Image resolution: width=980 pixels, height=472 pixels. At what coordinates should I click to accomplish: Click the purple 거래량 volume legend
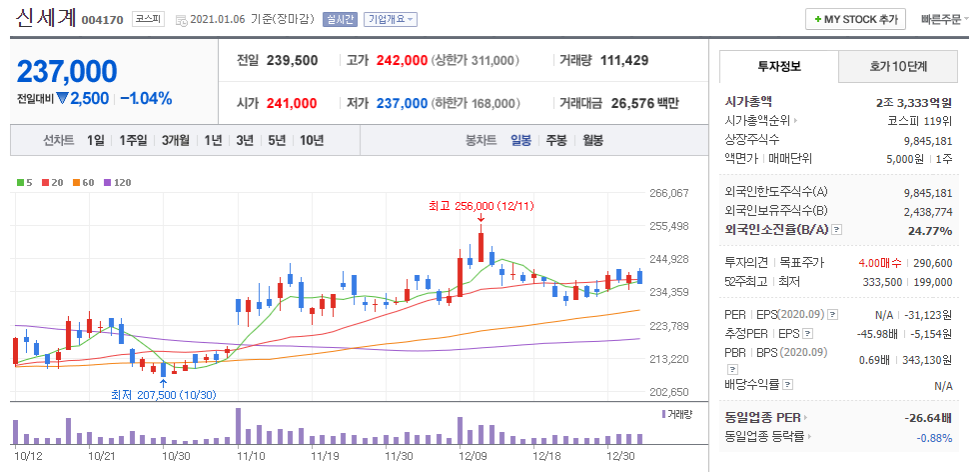pos(675,414)
